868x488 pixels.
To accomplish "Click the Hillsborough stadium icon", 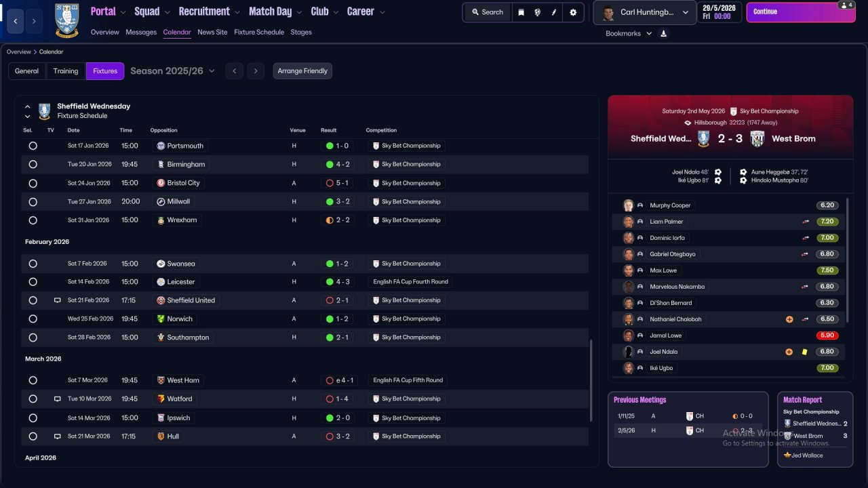I will click(688, 123).
